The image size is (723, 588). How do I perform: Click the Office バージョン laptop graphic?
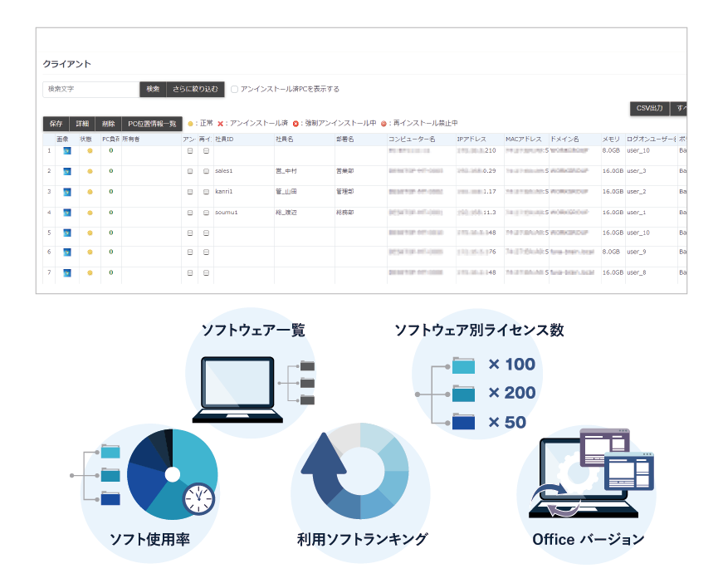(x=591, y=473)
